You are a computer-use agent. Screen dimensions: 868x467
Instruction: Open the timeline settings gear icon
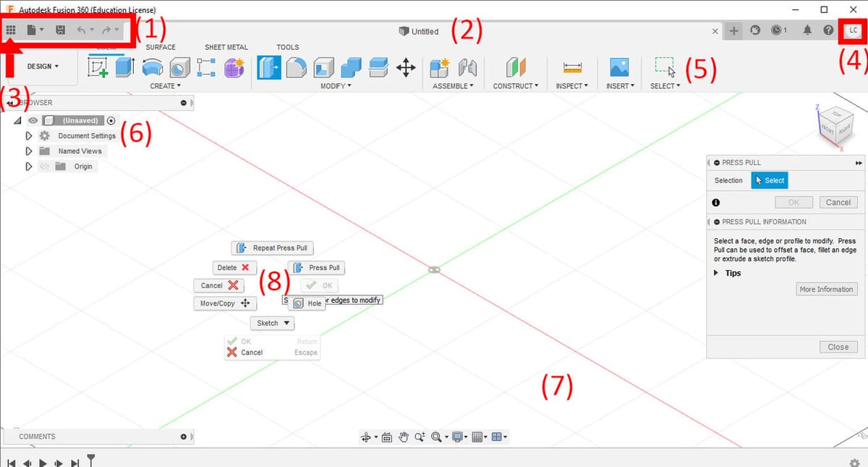854,462
